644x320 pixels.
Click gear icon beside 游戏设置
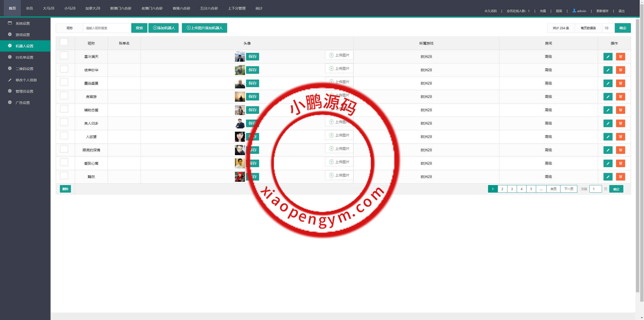[x=10, y=34]
